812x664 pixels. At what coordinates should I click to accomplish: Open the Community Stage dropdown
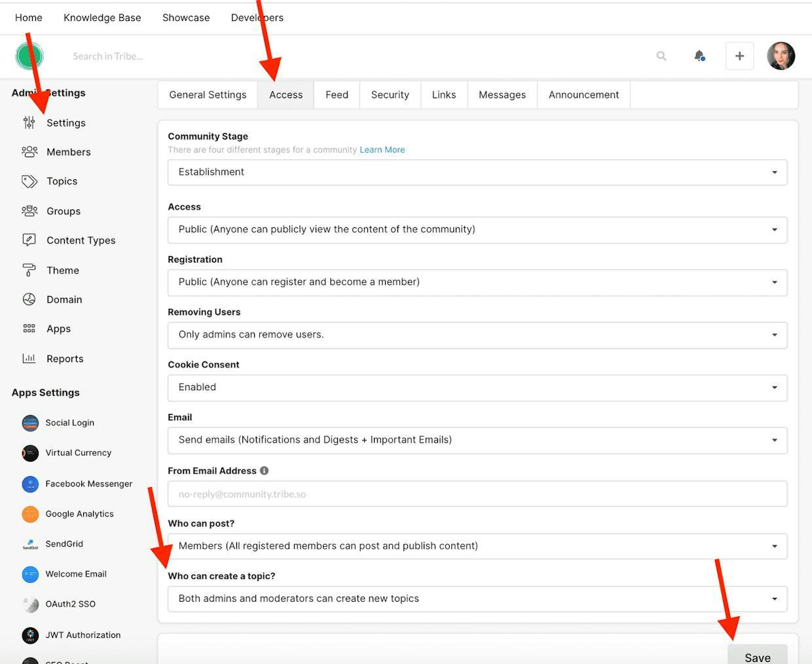click(477, 172)
